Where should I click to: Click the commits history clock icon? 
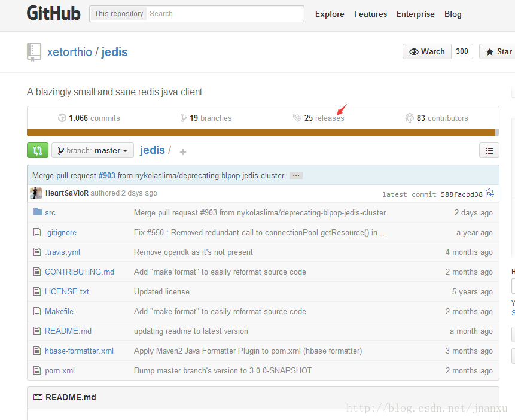pyautogui.click(x=62, y=118)
